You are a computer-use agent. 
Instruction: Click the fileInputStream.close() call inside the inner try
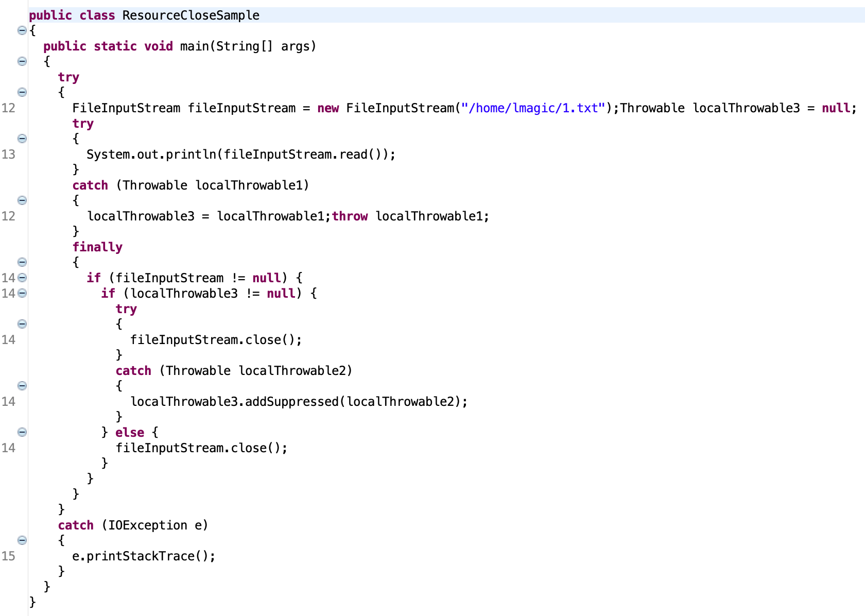[x=216, y=340]
